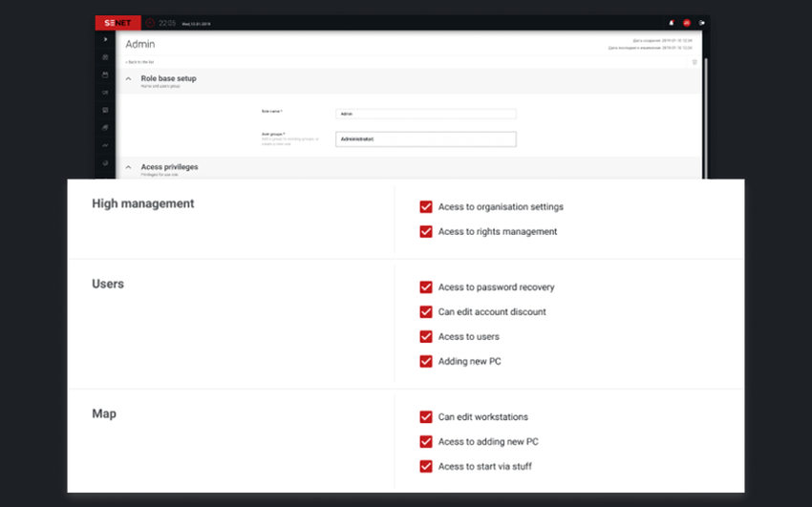Uncheck Can edit account discount
Viewport: 812px width, 507px height.
click(426, 312)
